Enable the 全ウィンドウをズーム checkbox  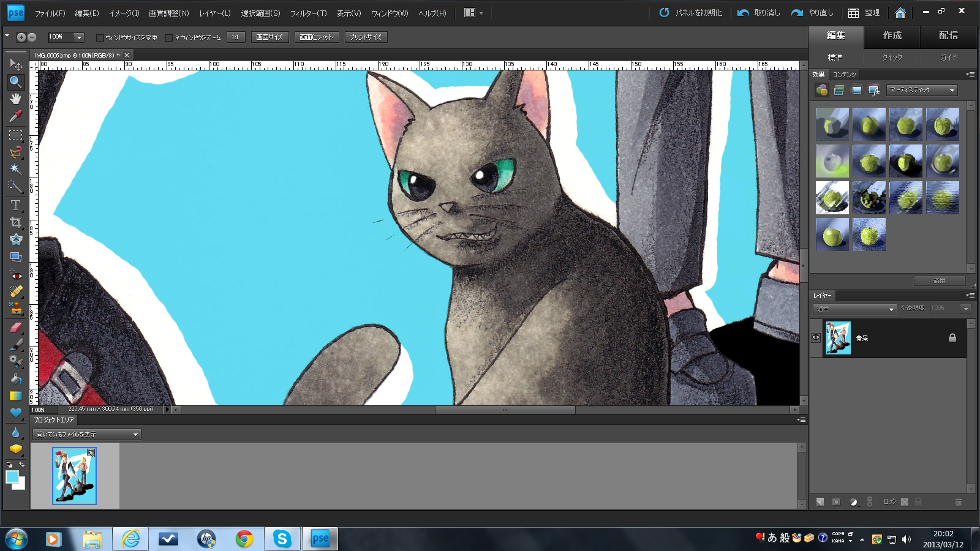(169, 37)
